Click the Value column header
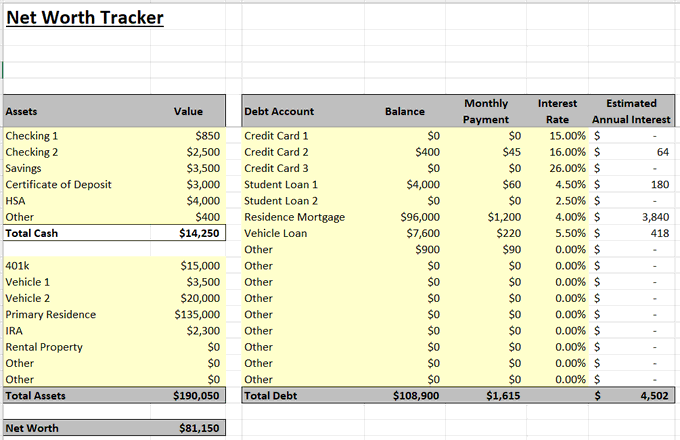This screenshot has height=440, width=680. pos(188,111)
